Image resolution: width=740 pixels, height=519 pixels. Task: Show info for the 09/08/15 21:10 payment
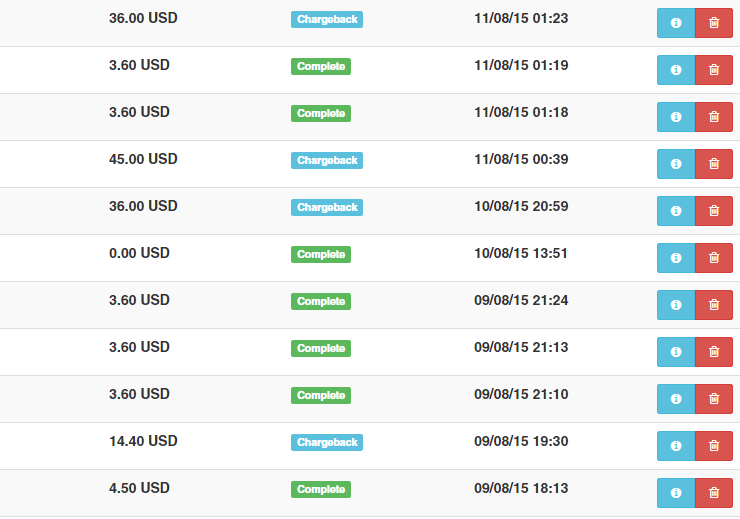point(676,399)
